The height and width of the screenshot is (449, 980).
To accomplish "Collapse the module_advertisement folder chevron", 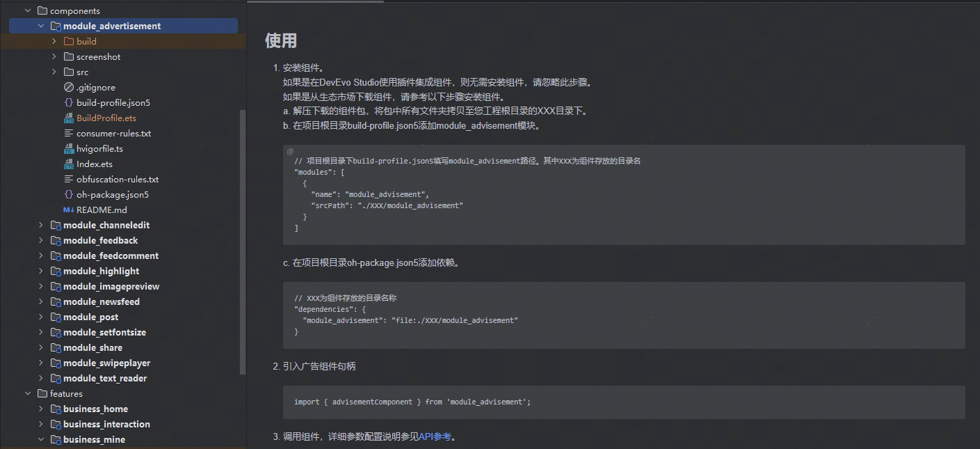I will 41,26.
